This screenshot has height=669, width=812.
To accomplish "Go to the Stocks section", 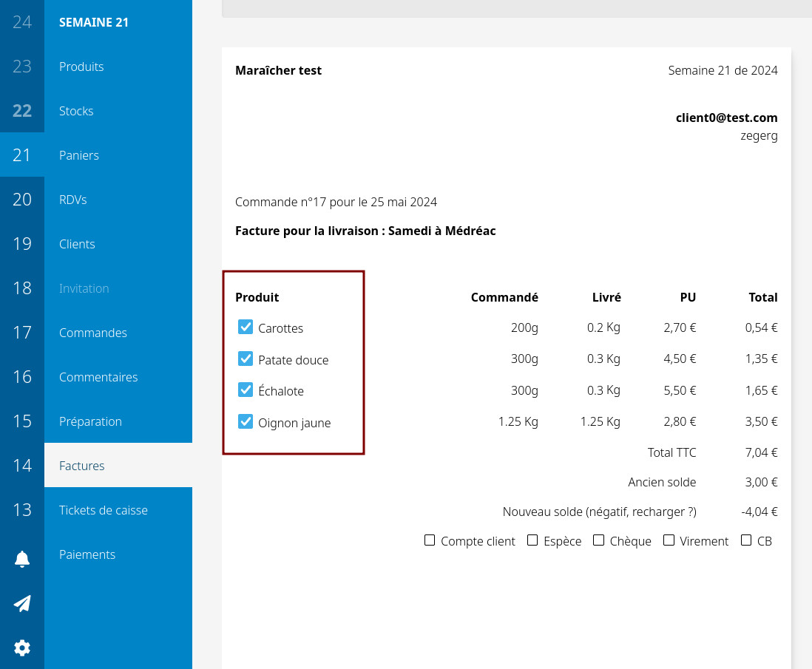I will click(x=76, y=111).
